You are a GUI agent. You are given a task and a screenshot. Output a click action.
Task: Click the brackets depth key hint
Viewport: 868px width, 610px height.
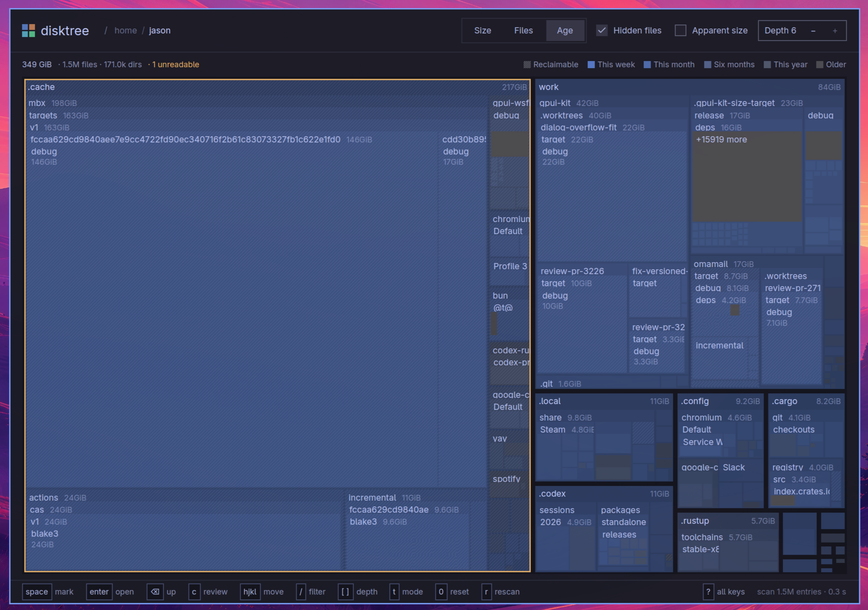click(x=358, y=592)
